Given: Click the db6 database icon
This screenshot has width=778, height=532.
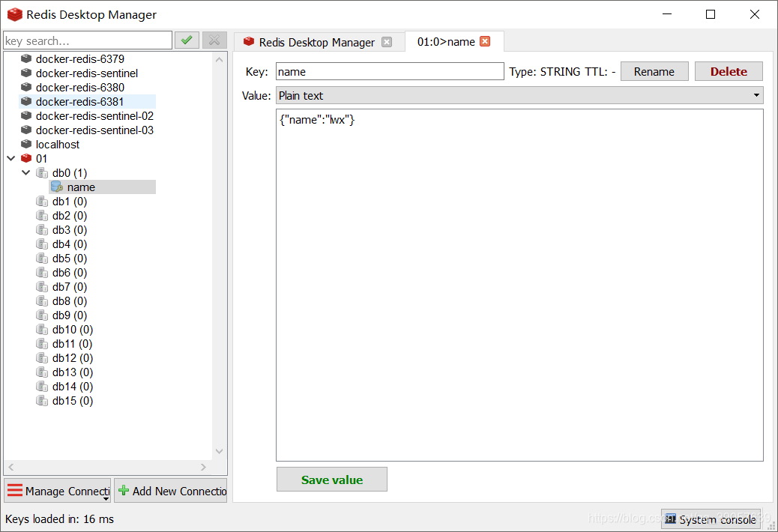Looking at the screenshot, I should coord(42,273).
